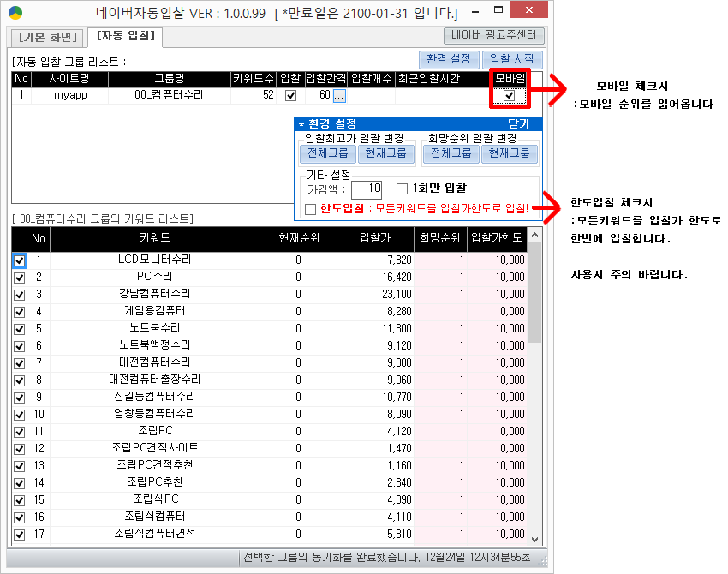The width and height of the screenshot is (728, 574).
Task: Click the 입찰가한도 column header
Action: coord(498,238)
